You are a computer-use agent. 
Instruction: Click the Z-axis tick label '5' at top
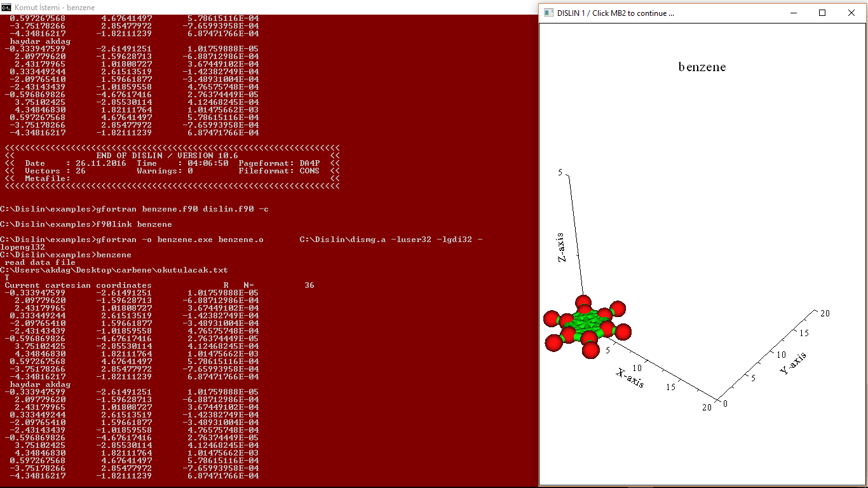click(560, 172)
